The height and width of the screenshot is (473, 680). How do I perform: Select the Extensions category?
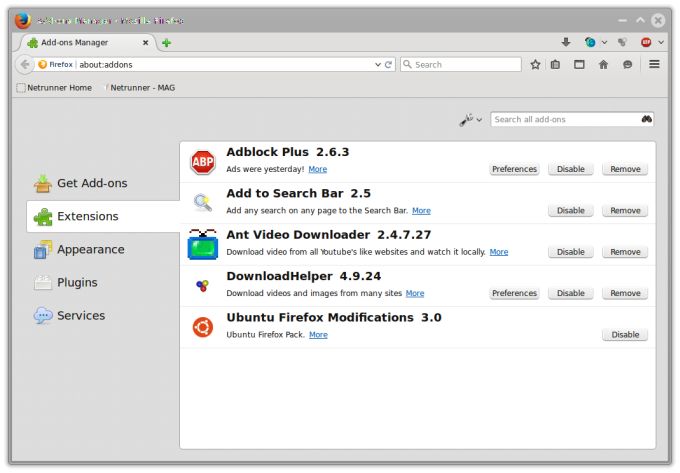[x=103, y=216]
